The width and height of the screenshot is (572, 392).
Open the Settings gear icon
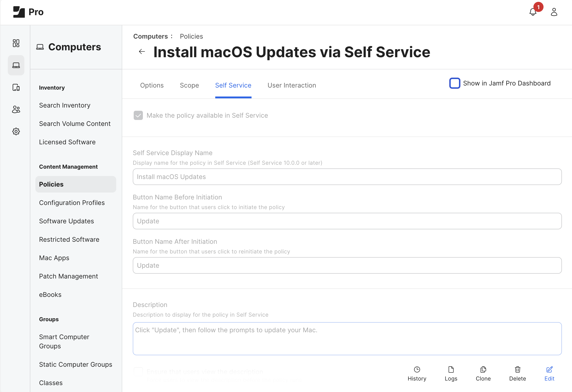(16, 131)
